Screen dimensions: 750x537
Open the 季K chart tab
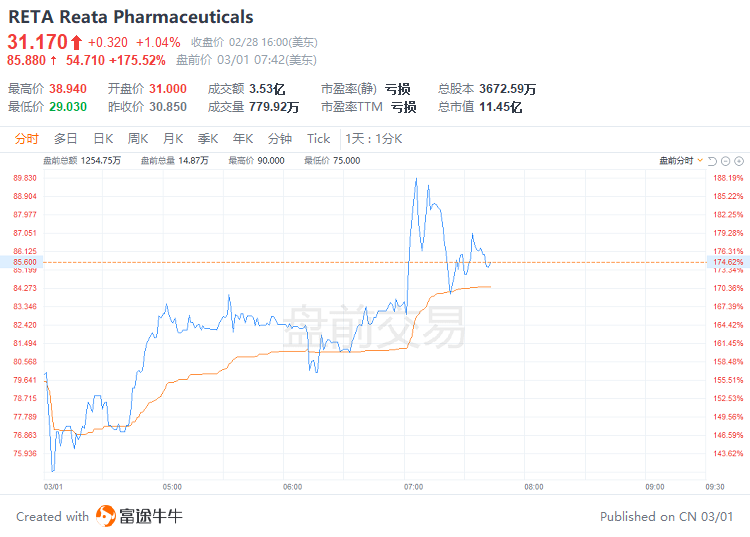[208, 139]
